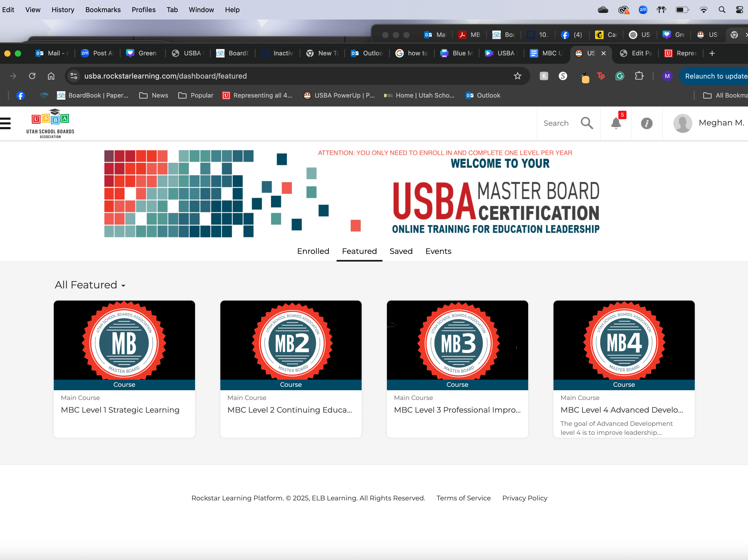Click the red Tp extension icon
The width and height of the screenshot is (748, 560).
click(x=601, y=76)
